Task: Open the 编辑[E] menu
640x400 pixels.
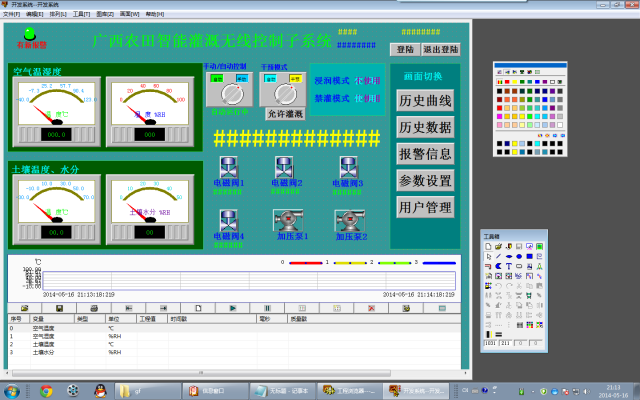Action: (35, 14)
